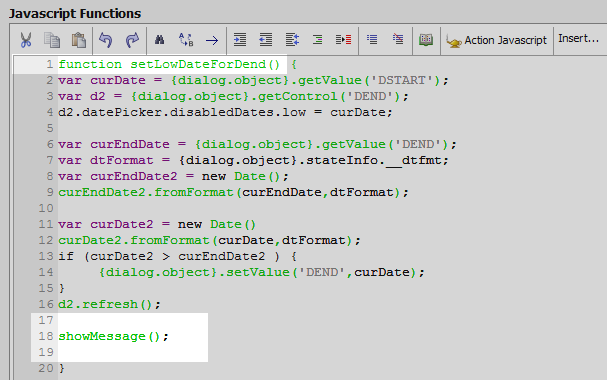The image size is (607, 380).
Task: Click the Go to line arrow icon
Action: click(212, 40)
